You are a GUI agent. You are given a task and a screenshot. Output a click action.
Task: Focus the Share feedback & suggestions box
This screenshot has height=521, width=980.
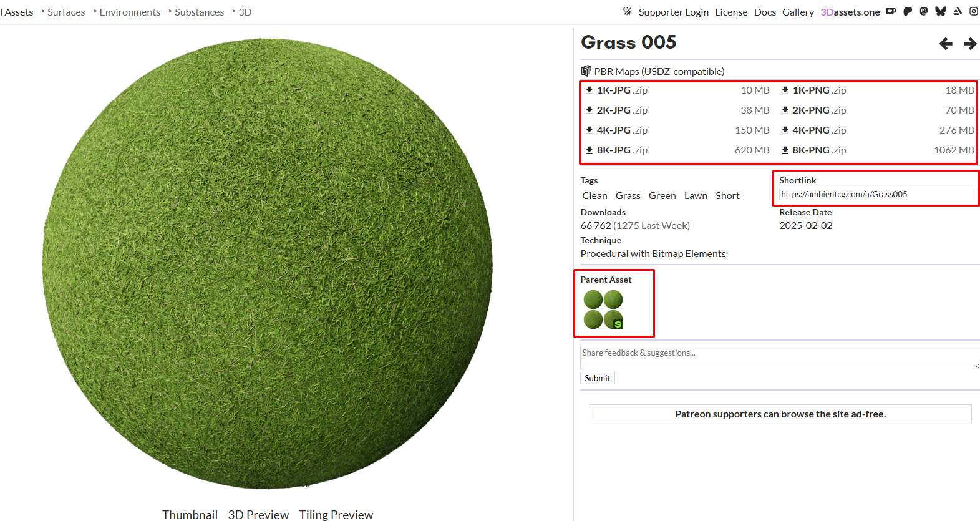tap(780, 357)
